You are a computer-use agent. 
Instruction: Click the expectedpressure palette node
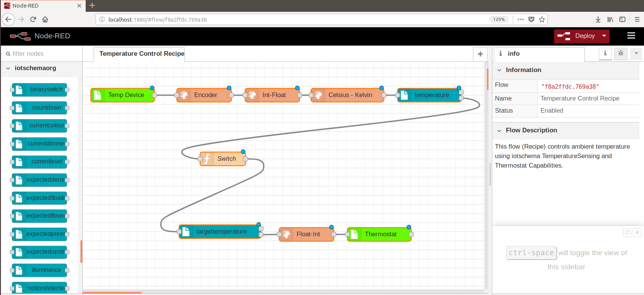tap(39, 234)
